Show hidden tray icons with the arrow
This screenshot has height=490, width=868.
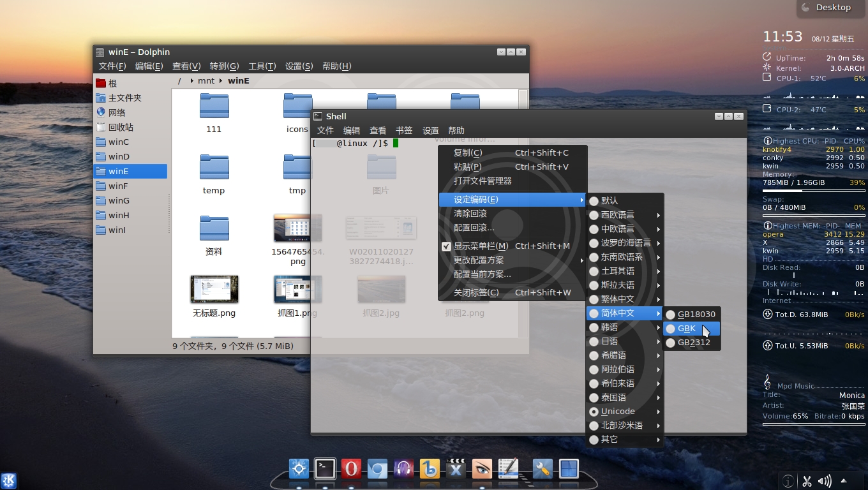(844, 481)
